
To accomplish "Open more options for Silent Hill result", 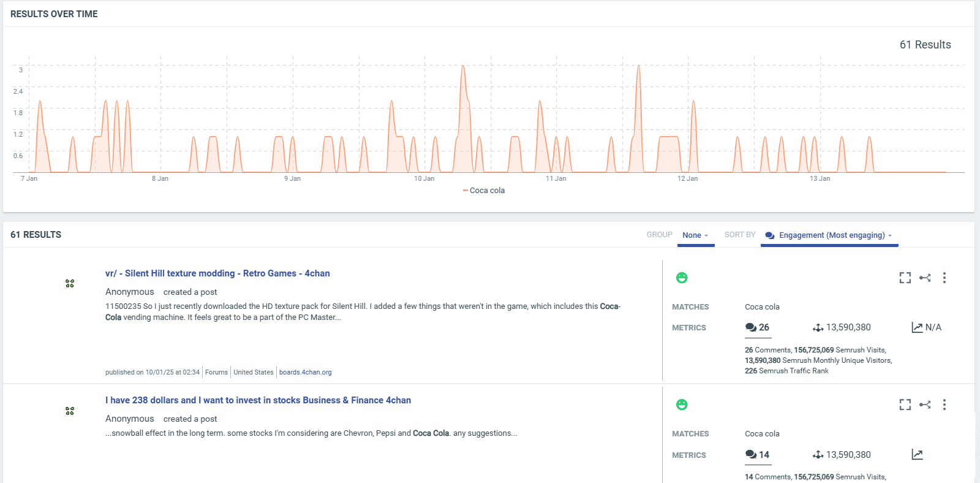I will [944, 278].
